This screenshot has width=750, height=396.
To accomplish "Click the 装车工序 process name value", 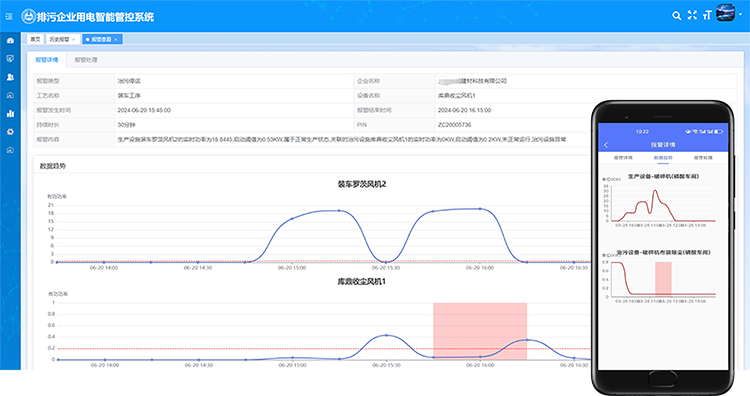I will pyautogui.click(x=129, y=96).
